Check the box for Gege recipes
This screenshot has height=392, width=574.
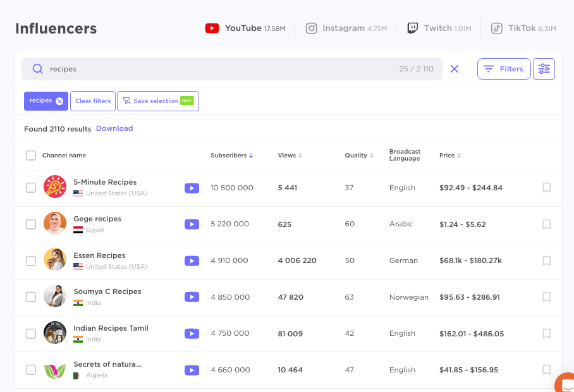(31, 224)
